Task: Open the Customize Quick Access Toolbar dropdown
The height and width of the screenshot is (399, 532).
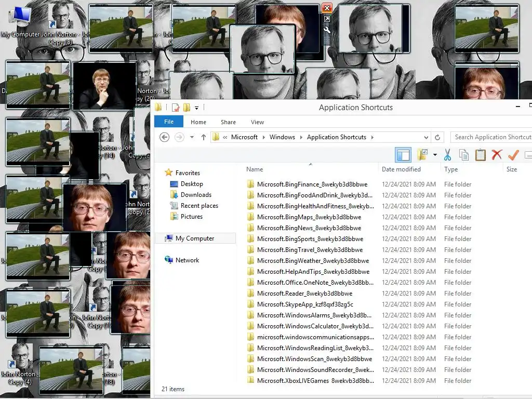Action: click(196, 108)
